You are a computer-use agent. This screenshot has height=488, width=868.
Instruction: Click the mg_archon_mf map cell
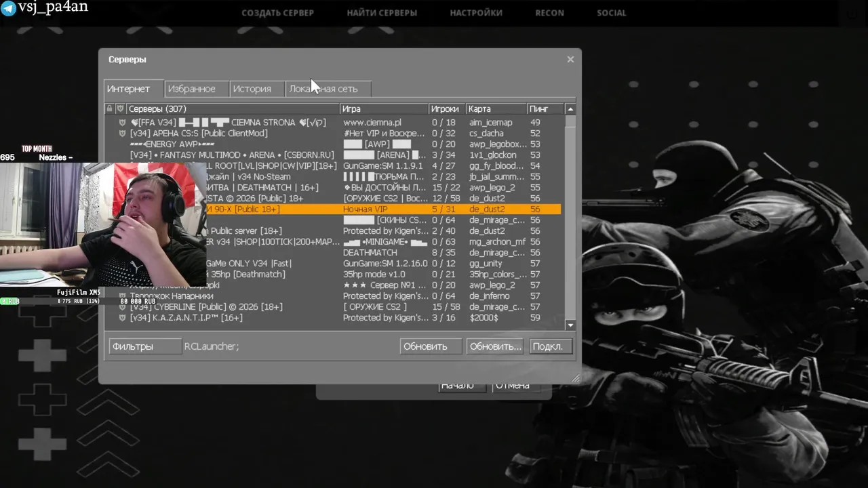click(x=498, y=242)
